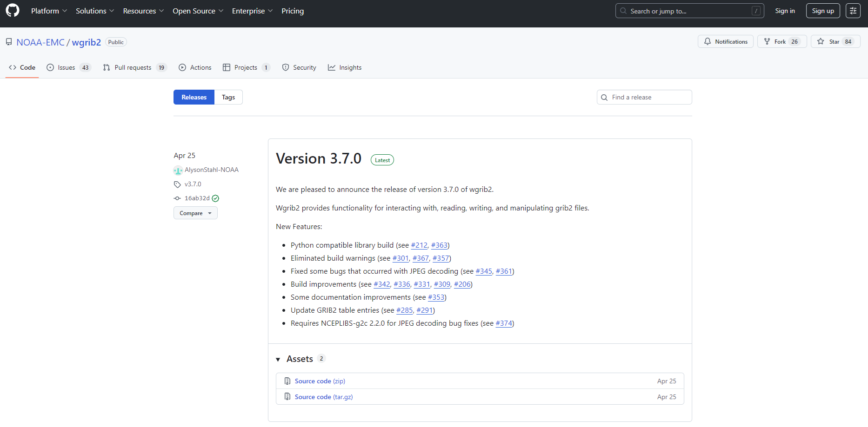
Task: Click the Notifications button label
Action: pyautogui.click(x=731, y=41)
